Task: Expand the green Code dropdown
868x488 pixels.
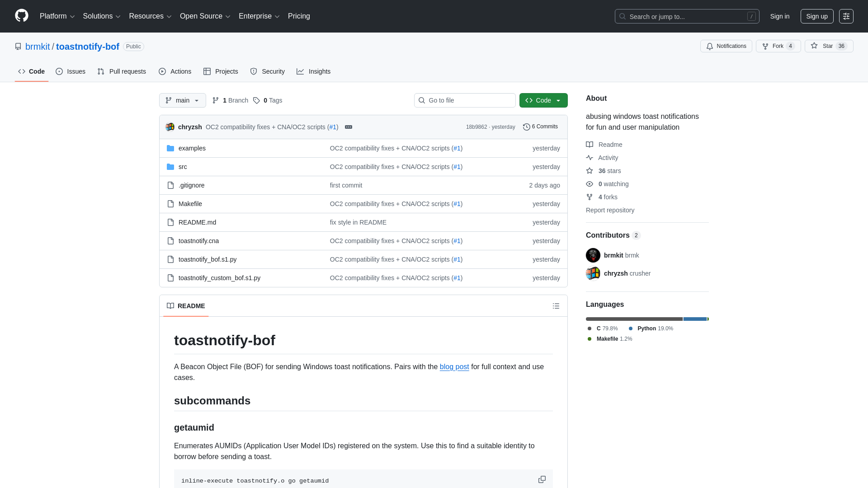Action: [543, 100]
